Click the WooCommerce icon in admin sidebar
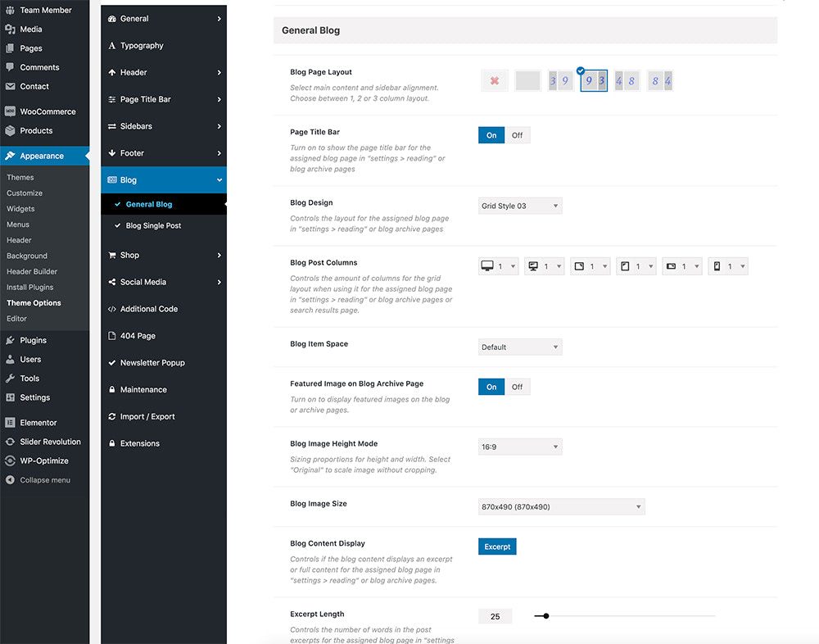 pos(10,111)
